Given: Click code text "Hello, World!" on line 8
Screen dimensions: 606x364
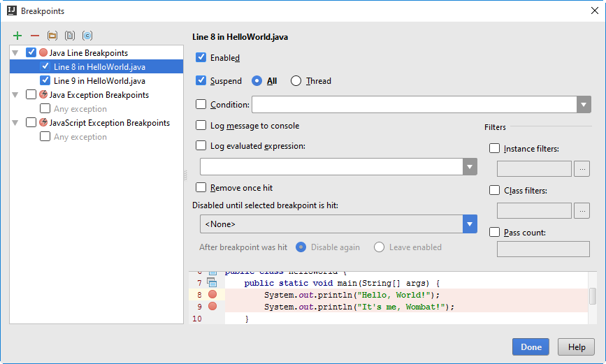Looking at the screenshot, I should point(394,295).
